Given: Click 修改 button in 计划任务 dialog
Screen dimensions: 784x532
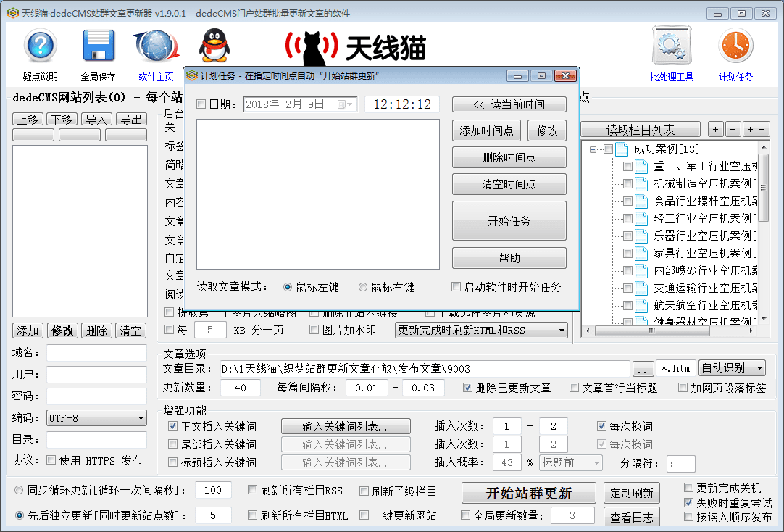Looking at the screenshot, I should click(x=547, y=130).
